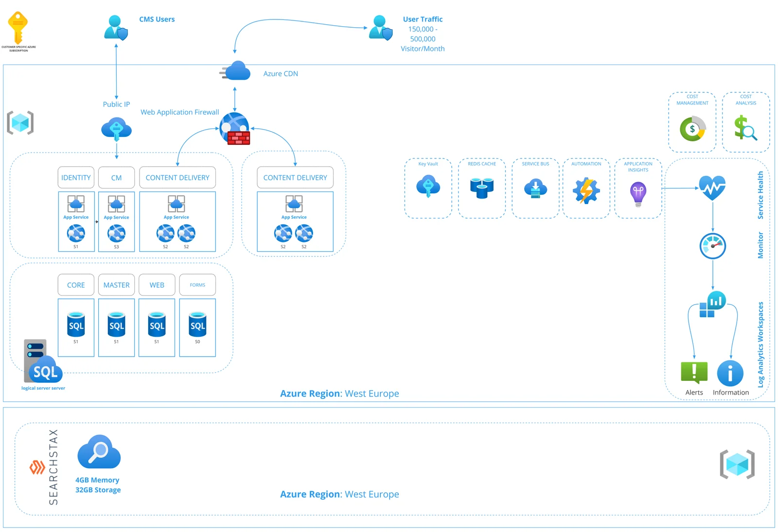778x532 pixels.
Task: Select the Application Insights lightbulb icon
Action: coord(638,194)
